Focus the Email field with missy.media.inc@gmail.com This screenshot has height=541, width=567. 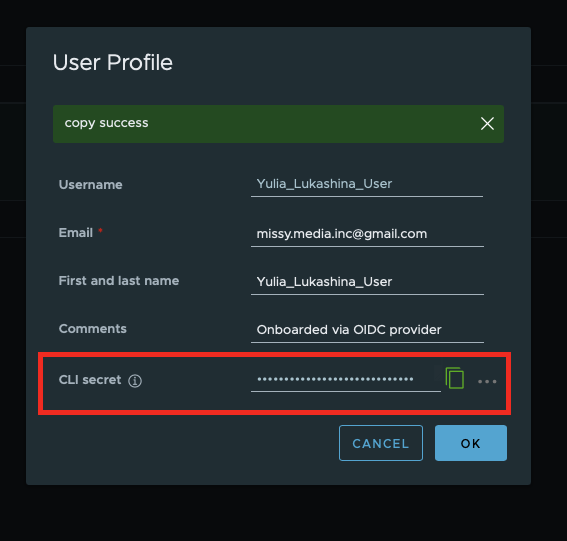(x=367, y=234)
